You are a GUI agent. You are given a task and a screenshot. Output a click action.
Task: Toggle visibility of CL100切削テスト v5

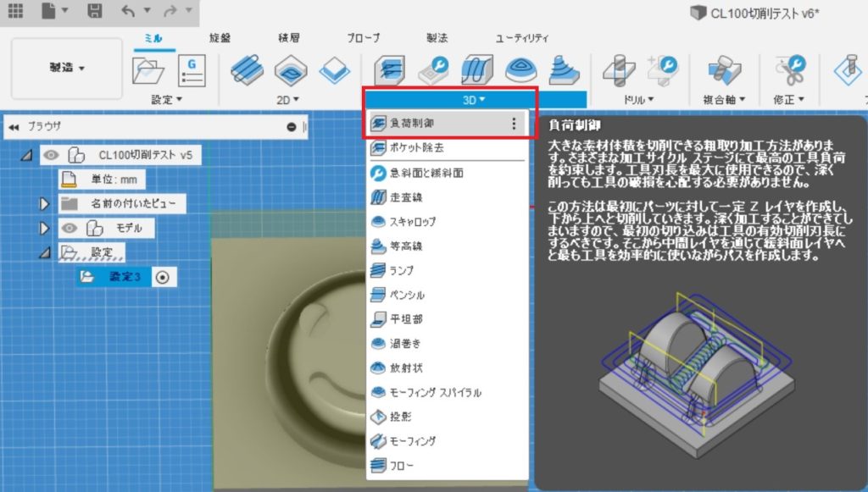(51, 155)
